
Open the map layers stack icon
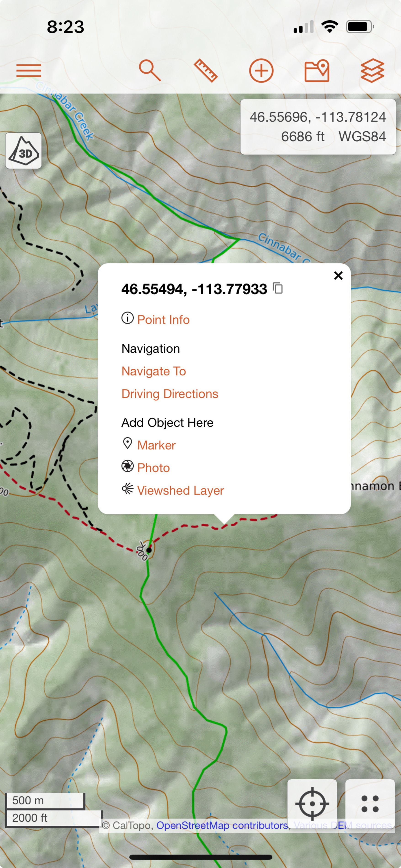372,71
